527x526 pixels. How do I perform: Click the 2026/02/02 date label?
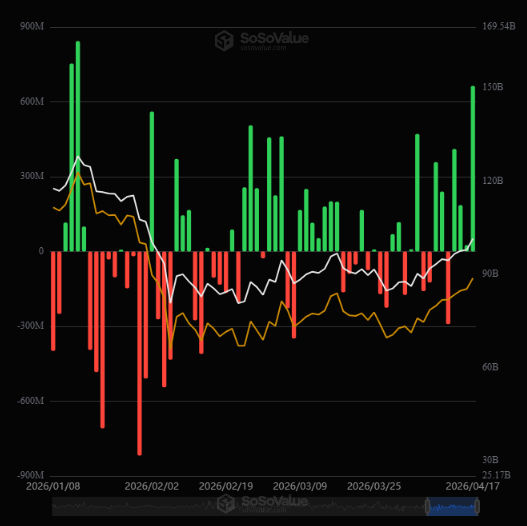point(152,486)
